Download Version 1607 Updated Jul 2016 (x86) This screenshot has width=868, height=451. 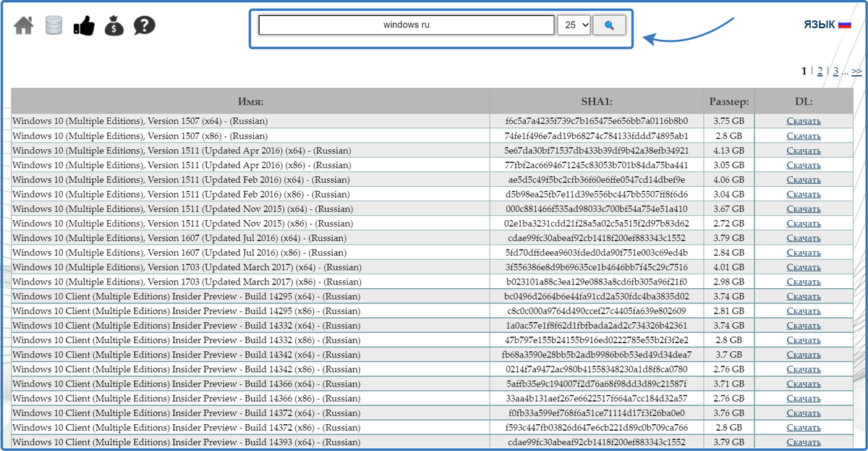point(804,253)
